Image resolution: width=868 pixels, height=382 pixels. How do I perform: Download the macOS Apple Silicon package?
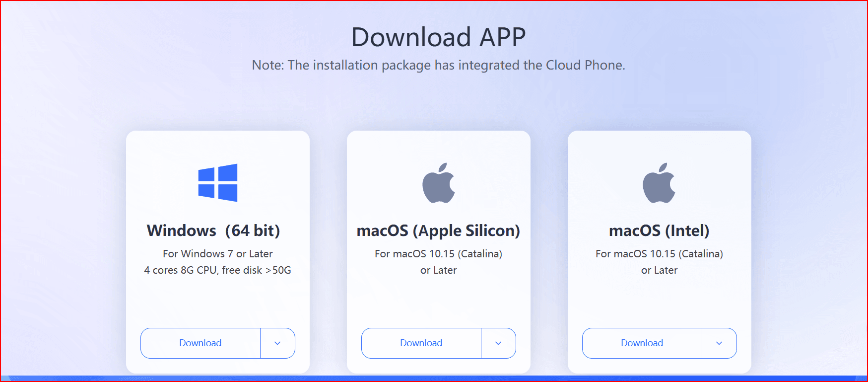tap(421, 343)
